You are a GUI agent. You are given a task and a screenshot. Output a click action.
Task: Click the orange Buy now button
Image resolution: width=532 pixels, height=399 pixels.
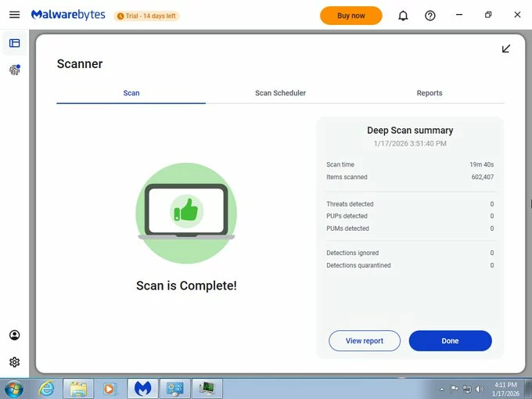tap(350, 16)
